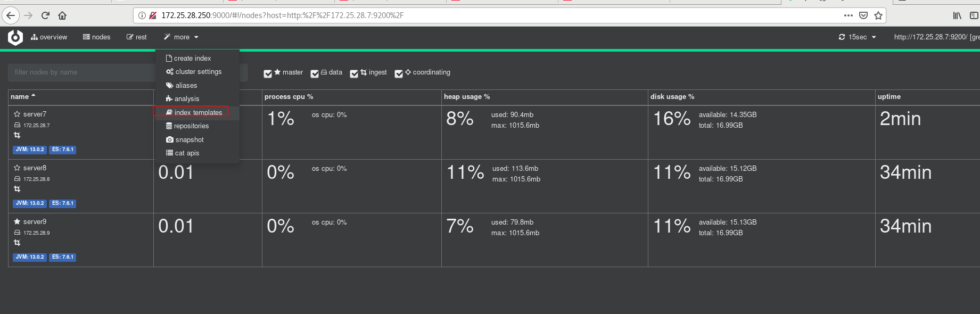Open the browser library icon

[x=957, y=15]
